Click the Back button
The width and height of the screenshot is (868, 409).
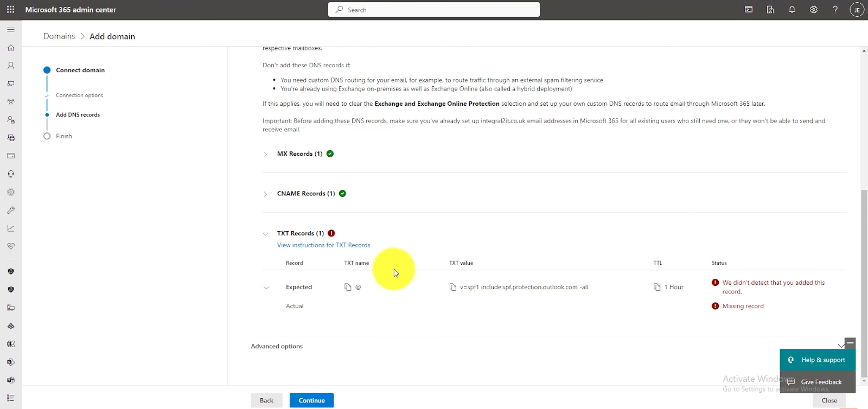tap(266, 400)
